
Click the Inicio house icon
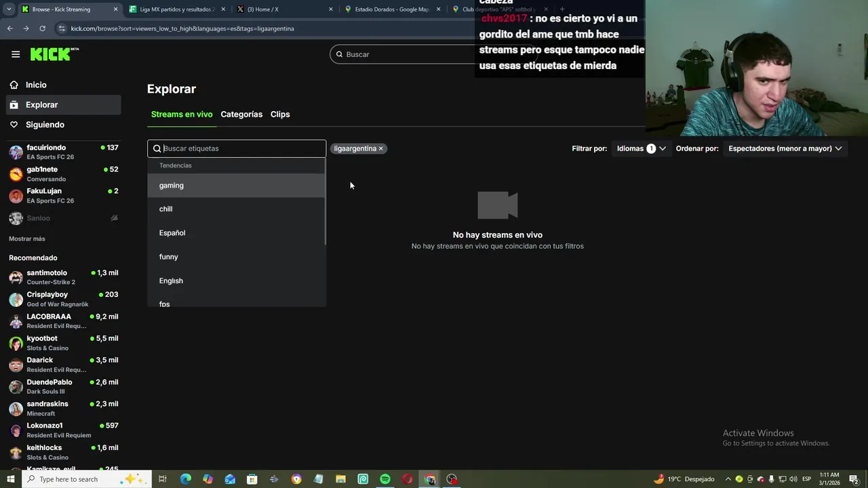[x=14, y=85]
